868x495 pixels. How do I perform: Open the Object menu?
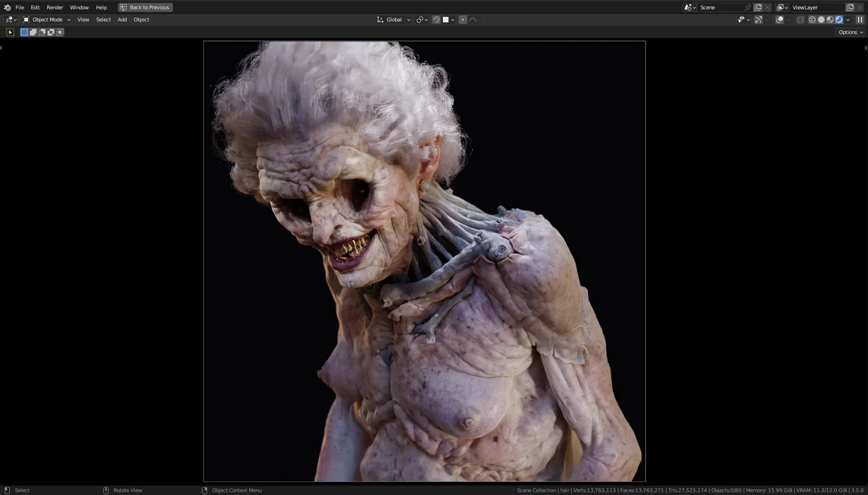[x=141, y=20]
